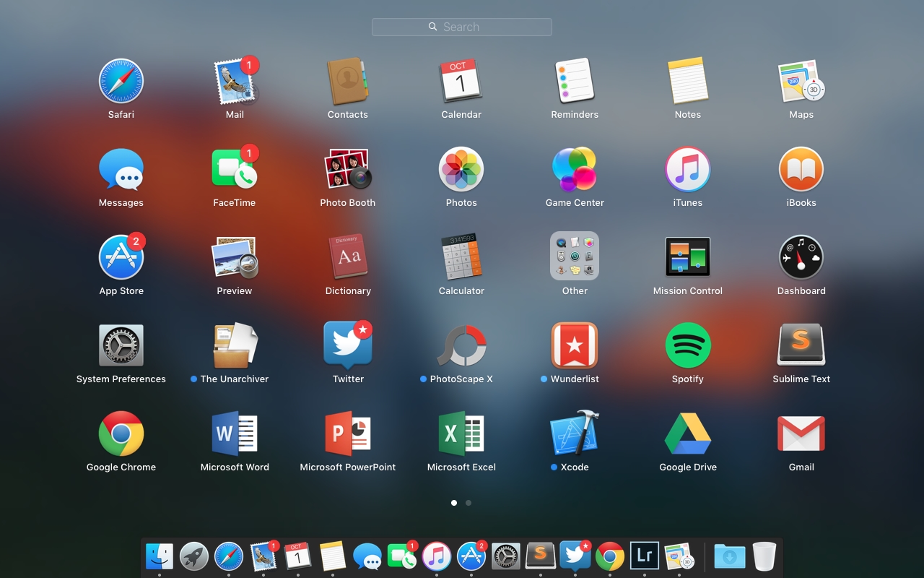Switch to the second Launchpad page dot
Image resolution: width=924 pixels, height=578 pixels.
pos(468,503)
